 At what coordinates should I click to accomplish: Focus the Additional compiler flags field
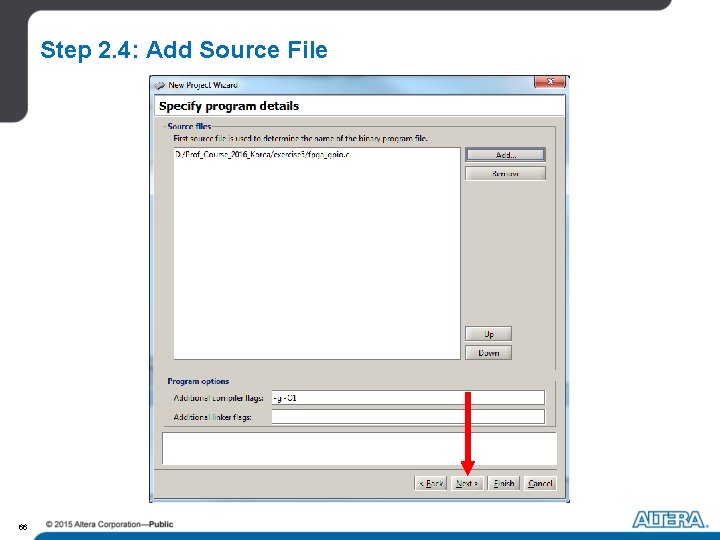coord(408,398)
